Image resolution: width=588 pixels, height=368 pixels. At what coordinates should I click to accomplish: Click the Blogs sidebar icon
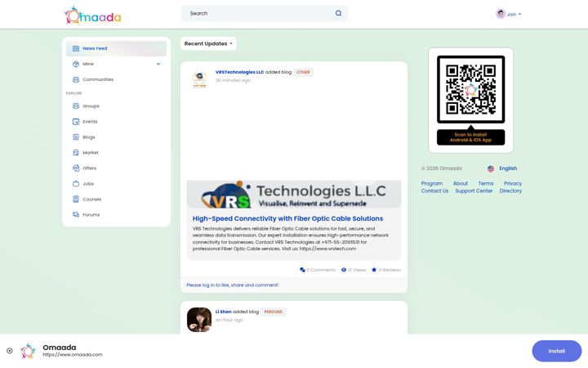[x=76, y=137]
